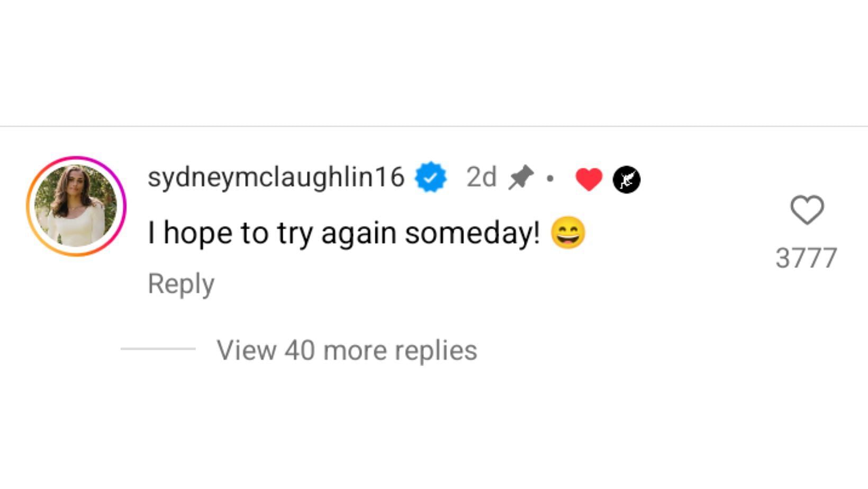
Task: Like the comment with the heart outline
Action: (x=807, y=210)
